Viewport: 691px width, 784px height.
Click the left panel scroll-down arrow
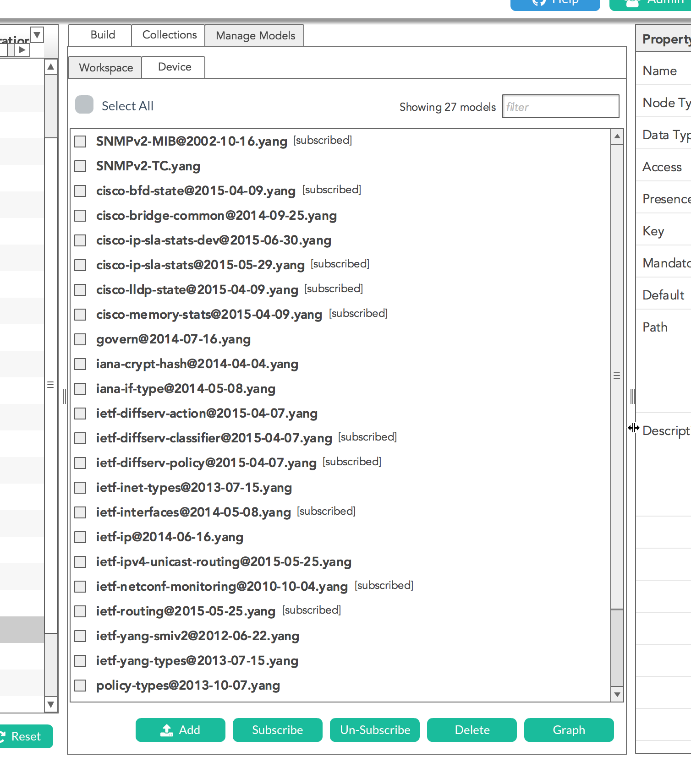[51, 704]
